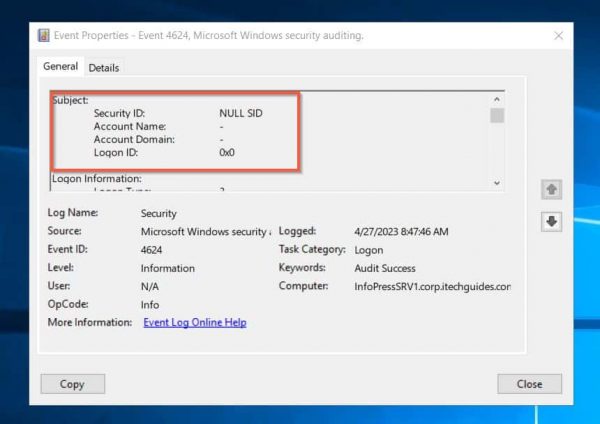Click the Account Domain: label
The image size is (600, 424).
[x=134, y=139]
